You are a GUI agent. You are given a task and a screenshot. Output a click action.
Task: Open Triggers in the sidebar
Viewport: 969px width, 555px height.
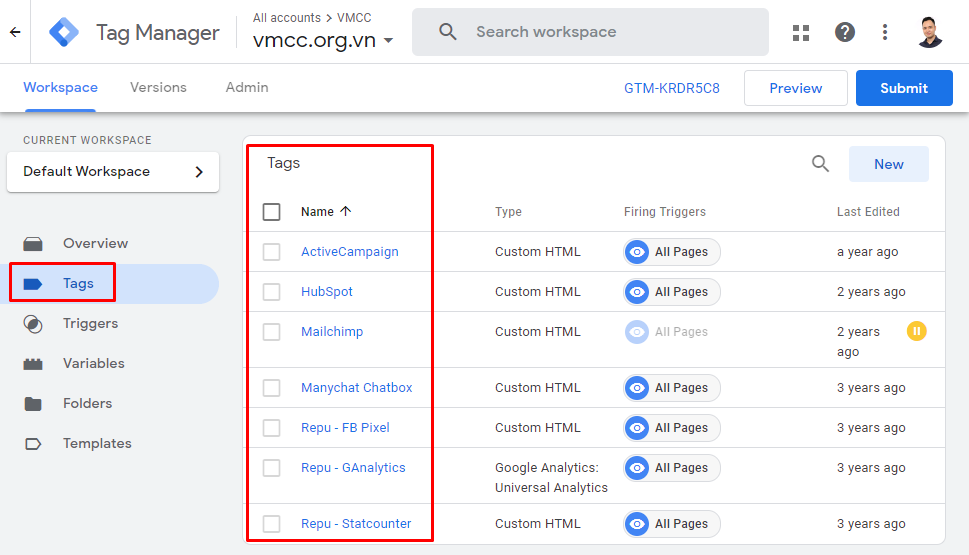click(x=90, y=324)
